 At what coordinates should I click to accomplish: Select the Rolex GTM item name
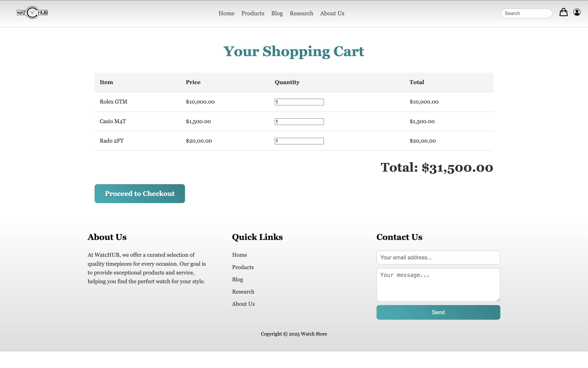[113, 102]
